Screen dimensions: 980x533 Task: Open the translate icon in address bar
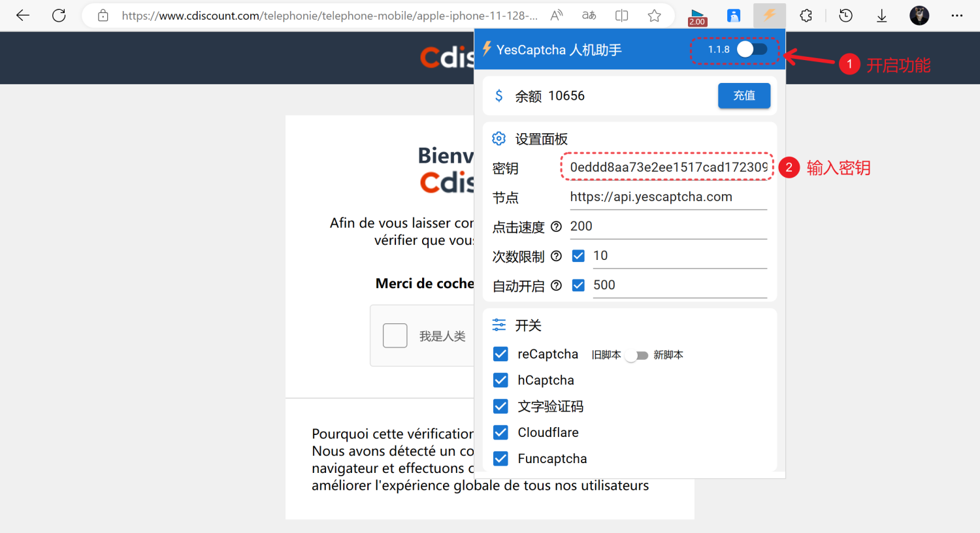tap(589, 16)
